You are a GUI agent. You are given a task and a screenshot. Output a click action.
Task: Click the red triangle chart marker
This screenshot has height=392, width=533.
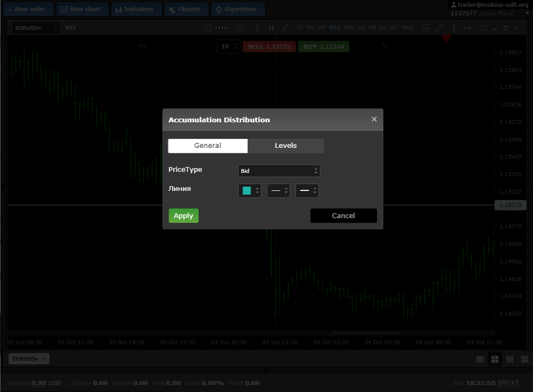[446, 39]
